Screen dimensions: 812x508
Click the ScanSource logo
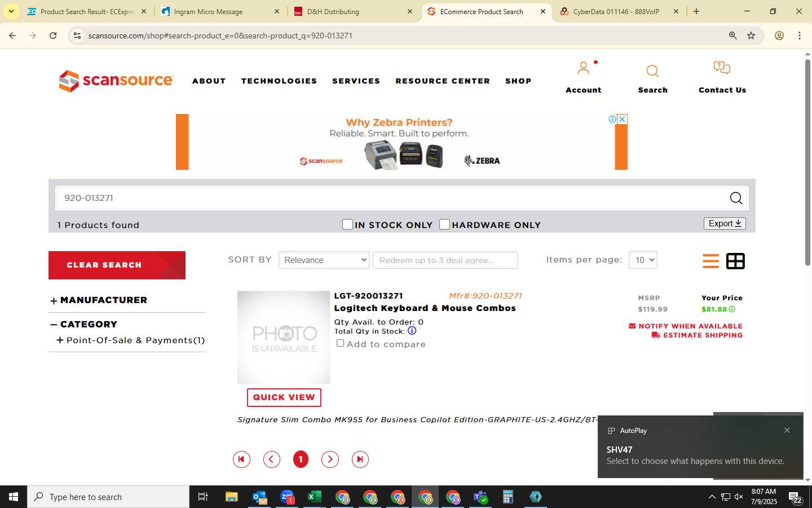pyautogui.click(x=116, y=81)
